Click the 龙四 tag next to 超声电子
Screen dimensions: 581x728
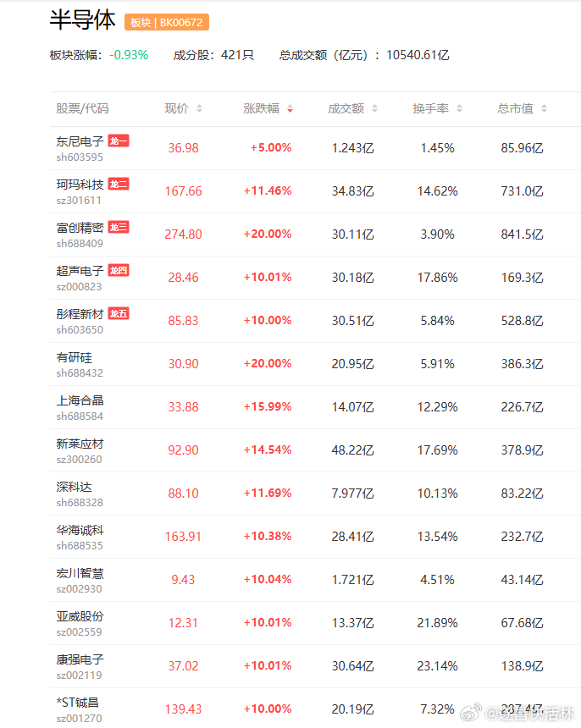click(119, 270)
